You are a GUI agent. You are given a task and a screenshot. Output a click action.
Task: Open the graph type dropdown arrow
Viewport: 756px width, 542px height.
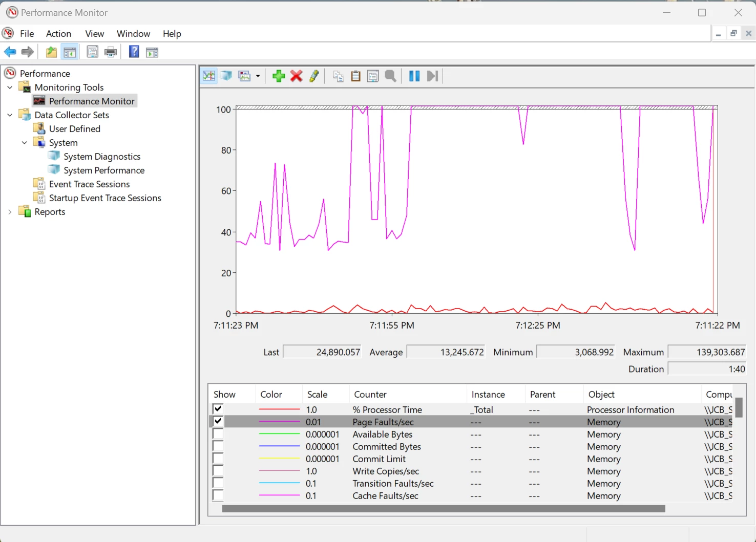(x=258, y=76)
